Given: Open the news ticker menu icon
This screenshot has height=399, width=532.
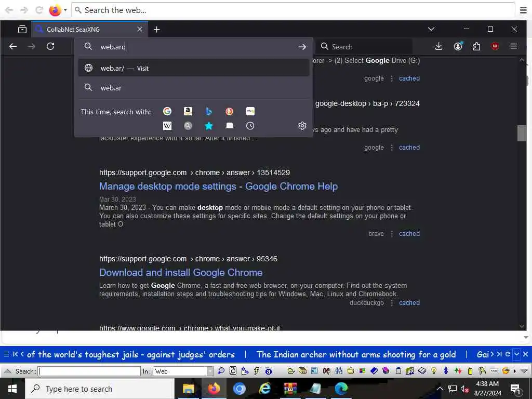Looking at the screenshot, I should 6,354.
